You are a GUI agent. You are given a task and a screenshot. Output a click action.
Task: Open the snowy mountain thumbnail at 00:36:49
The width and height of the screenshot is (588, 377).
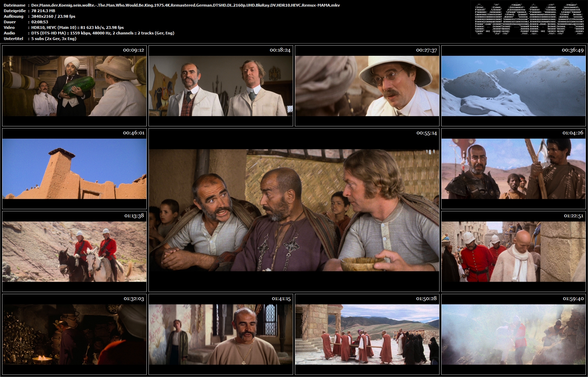tap(513, 86)
